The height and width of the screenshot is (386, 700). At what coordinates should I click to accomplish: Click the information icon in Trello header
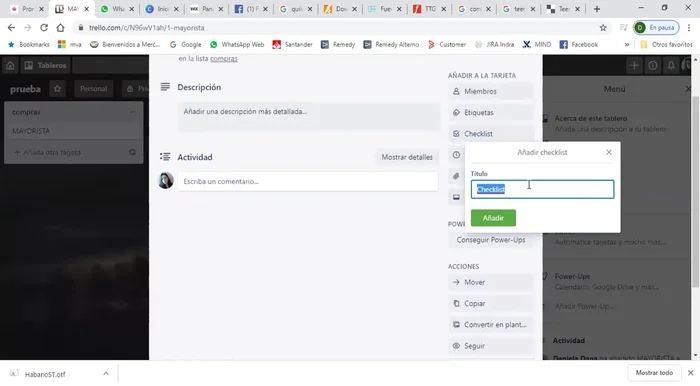click(653, 66)
